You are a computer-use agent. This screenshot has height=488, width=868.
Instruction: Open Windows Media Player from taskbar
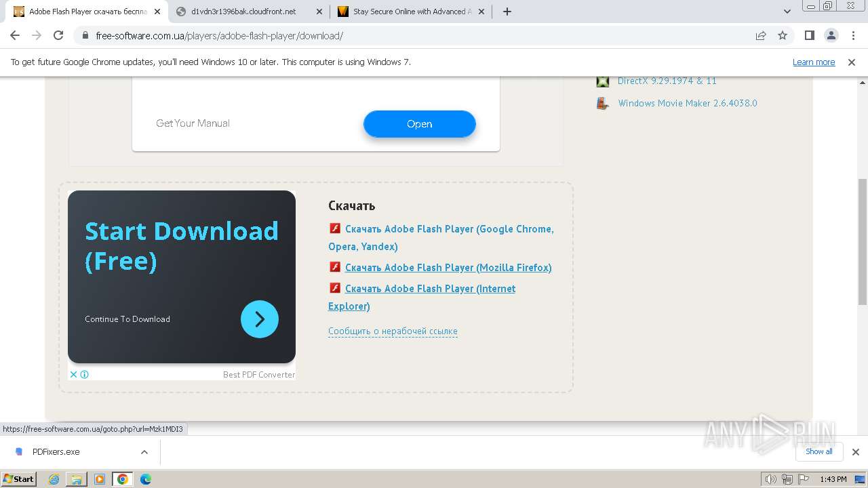pos(100,479)
